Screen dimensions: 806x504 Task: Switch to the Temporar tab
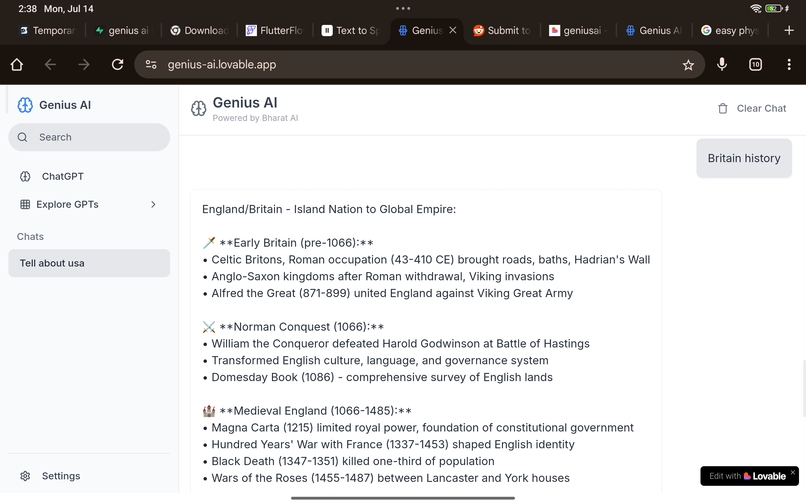[x=47, y=30]
